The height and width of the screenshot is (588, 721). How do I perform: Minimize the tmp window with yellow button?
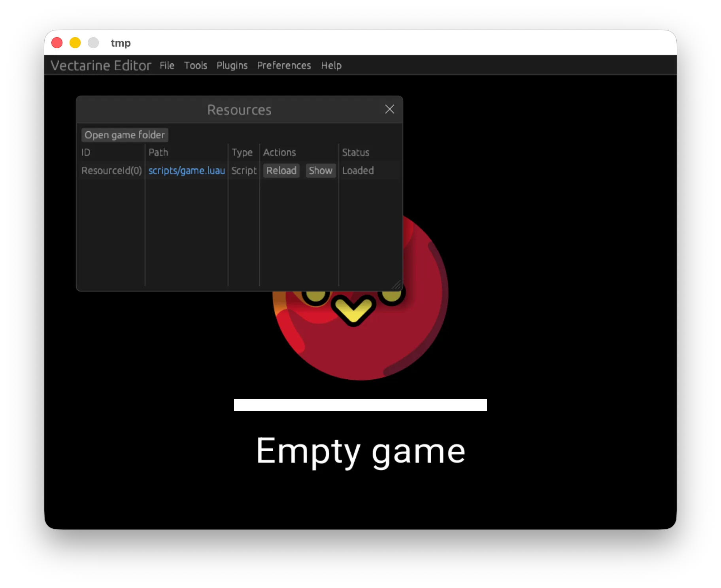click(x=75, y=43)
